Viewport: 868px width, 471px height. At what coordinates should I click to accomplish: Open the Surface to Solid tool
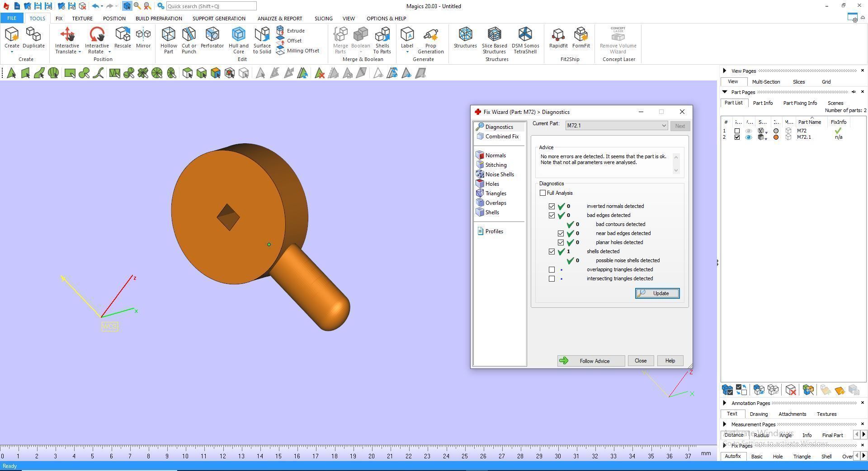(x=262, y=40)
